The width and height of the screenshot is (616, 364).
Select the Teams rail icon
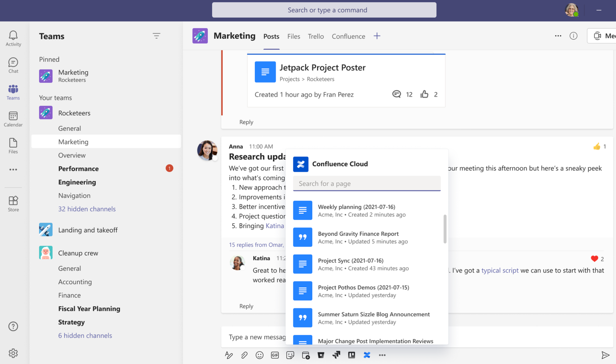pyautogui.click(x=13, y=92)
